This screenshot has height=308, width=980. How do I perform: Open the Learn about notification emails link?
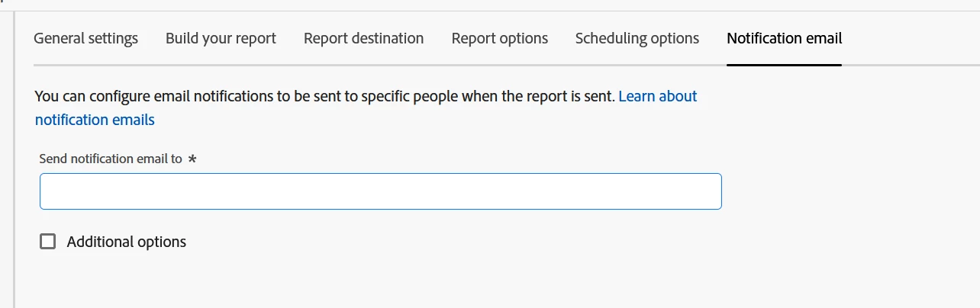[x=657, y=97]
